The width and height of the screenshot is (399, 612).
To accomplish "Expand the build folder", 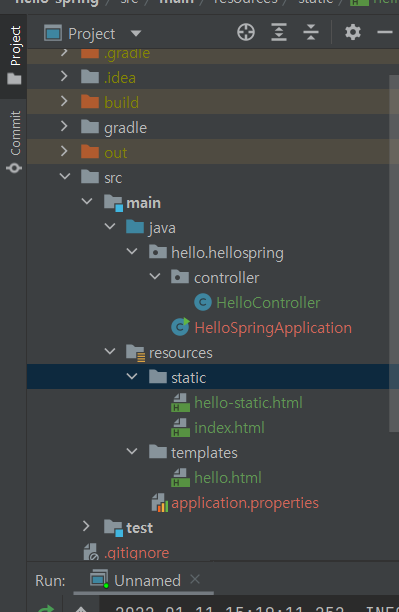I will tap(64, 101).
